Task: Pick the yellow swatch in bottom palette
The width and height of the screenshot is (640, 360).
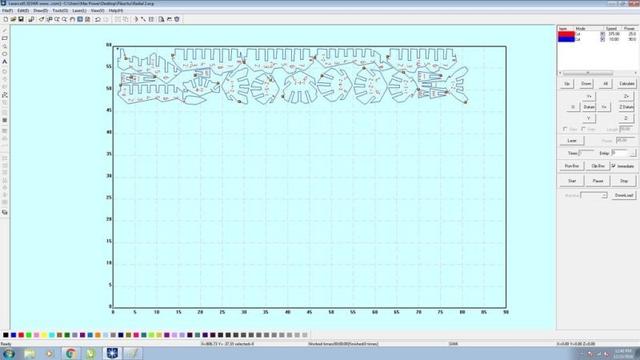Action: click(x=44, y=335)
